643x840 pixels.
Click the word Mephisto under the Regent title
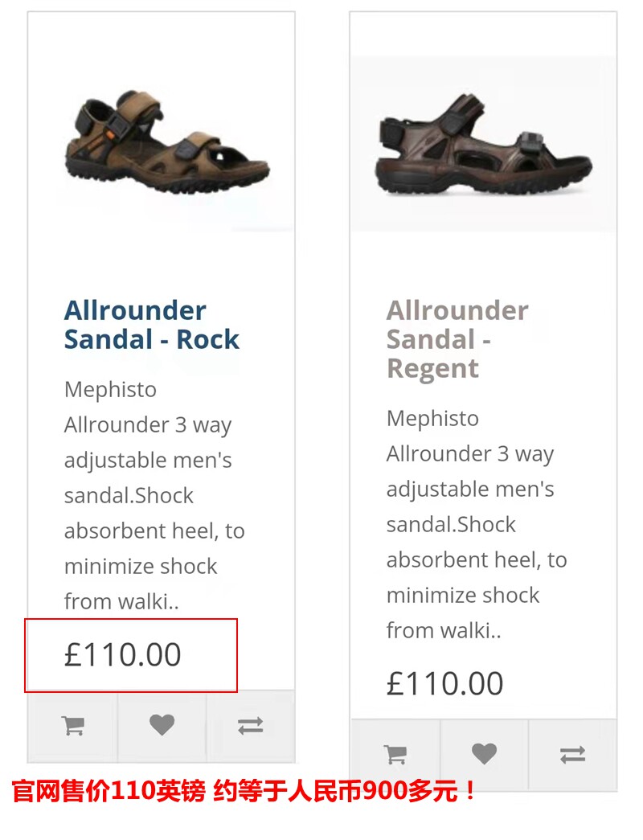[x=432, y=419]
